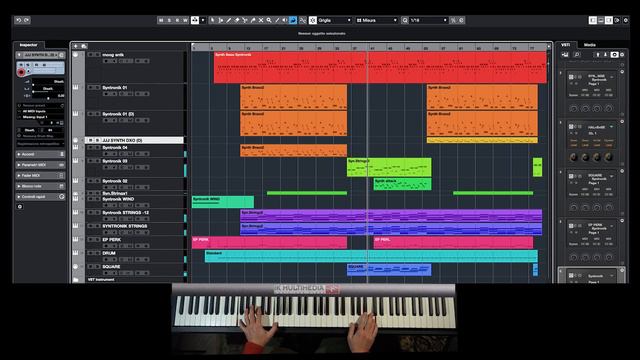Image resolution: width=640 pixels, height=360 pixels.
Task: Mute the JUU SYNTH DXO (D) track
Action: pyautogui.click(x=91, y=140)
